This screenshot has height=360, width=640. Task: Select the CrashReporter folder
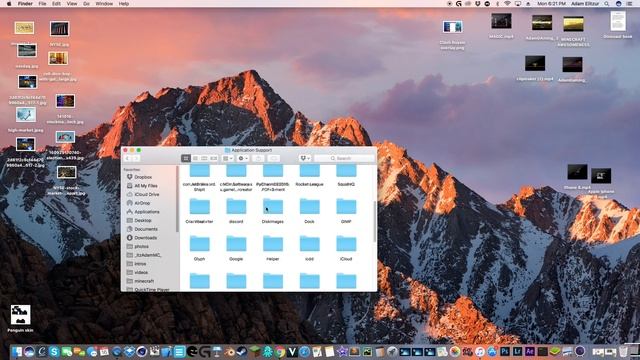(x=199, y=207)
